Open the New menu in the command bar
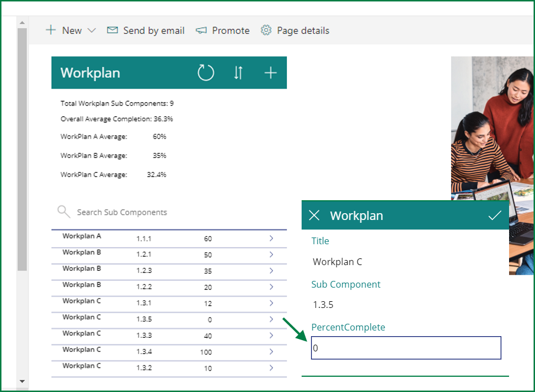Viewport: 535px width, 392px height. pos(72,30)
